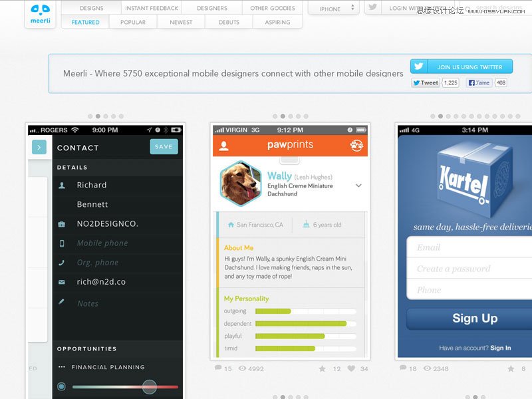The height and width of the screenshot is (399, 532).
Task: Click comment icon under pawprints design
Action: (x=218, y=368)
